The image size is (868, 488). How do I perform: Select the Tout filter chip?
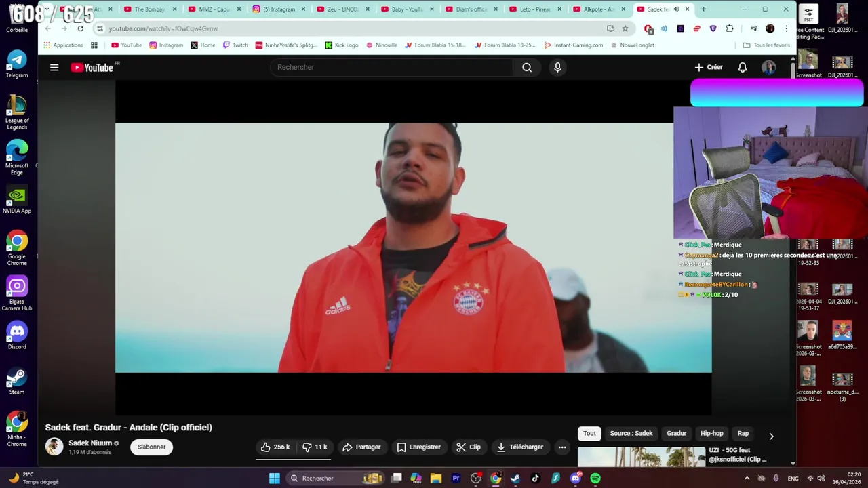coord(589,433)
